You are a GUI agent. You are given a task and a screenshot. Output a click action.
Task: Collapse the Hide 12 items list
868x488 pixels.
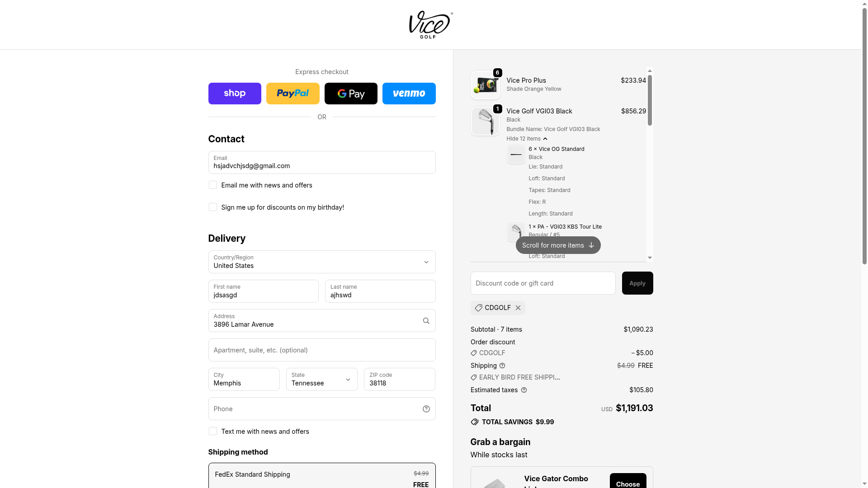[x=527, y=139]
